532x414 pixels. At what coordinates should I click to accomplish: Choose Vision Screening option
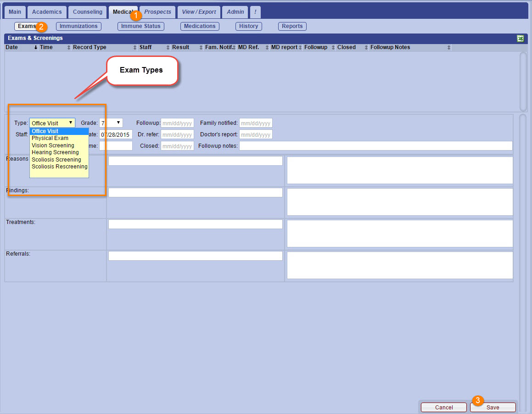click(x=53, y=145)
